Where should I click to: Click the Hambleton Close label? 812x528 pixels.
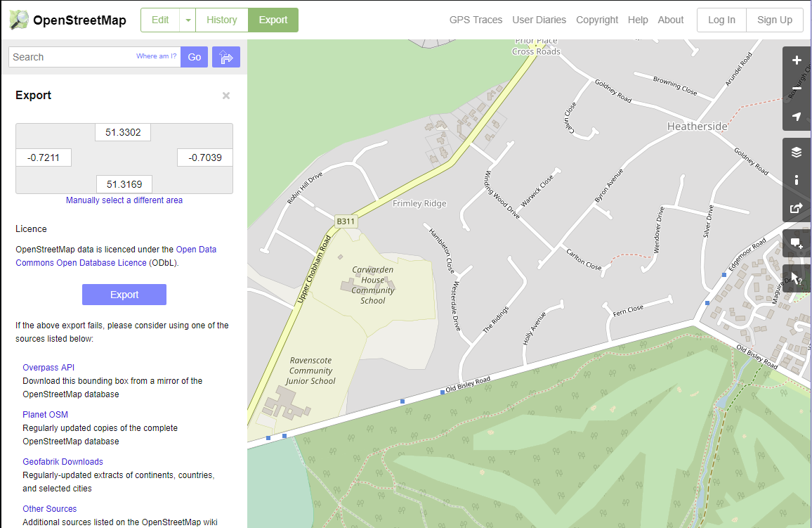[441, 251]
